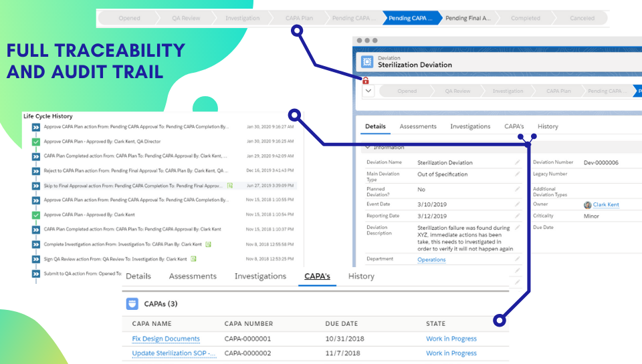
Task: Click deviation number value Dev-0000006
Action: point(601,162)
